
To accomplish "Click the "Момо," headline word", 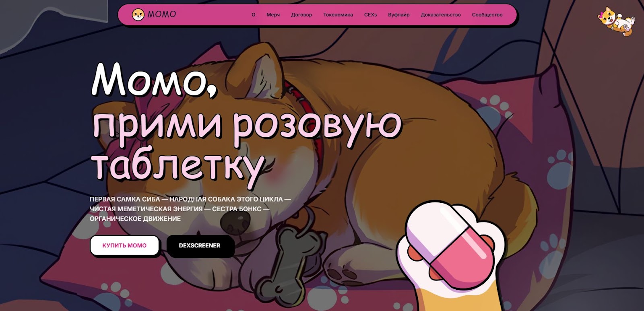I will [x=154, y=79].
